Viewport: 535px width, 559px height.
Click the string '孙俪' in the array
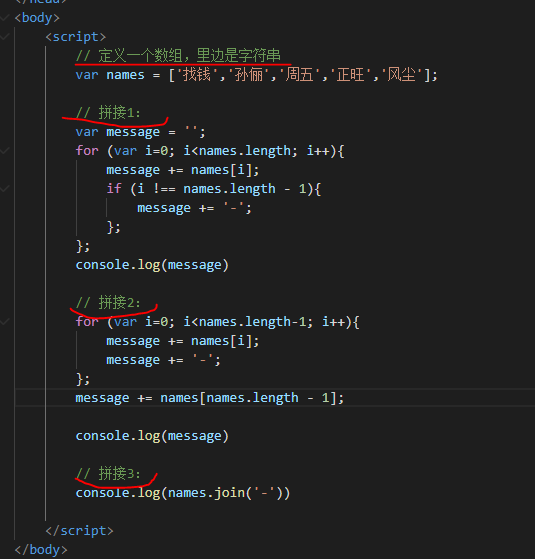pos(248,75)
